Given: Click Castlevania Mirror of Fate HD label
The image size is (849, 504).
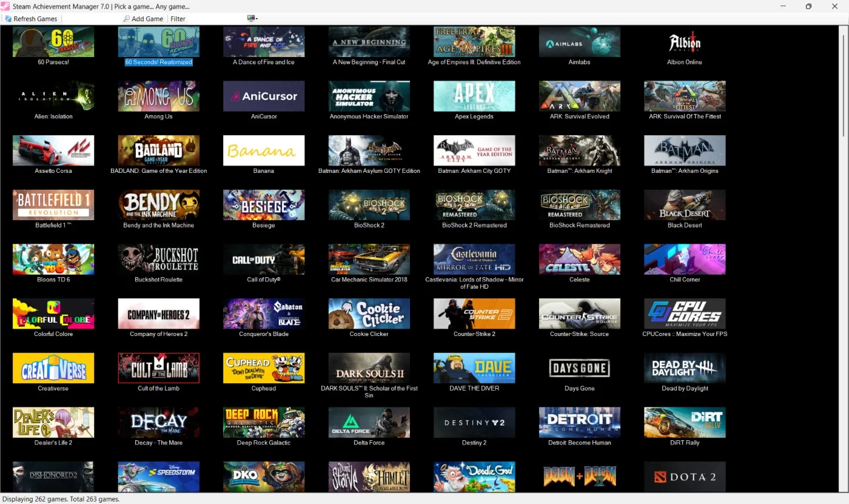Looking at the screenshot, I should pos(474,283).
